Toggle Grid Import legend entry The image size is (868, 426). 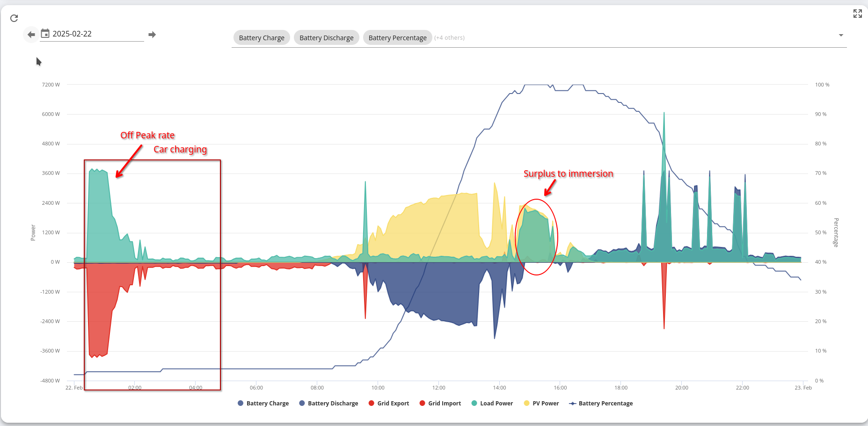pos(445,404)
